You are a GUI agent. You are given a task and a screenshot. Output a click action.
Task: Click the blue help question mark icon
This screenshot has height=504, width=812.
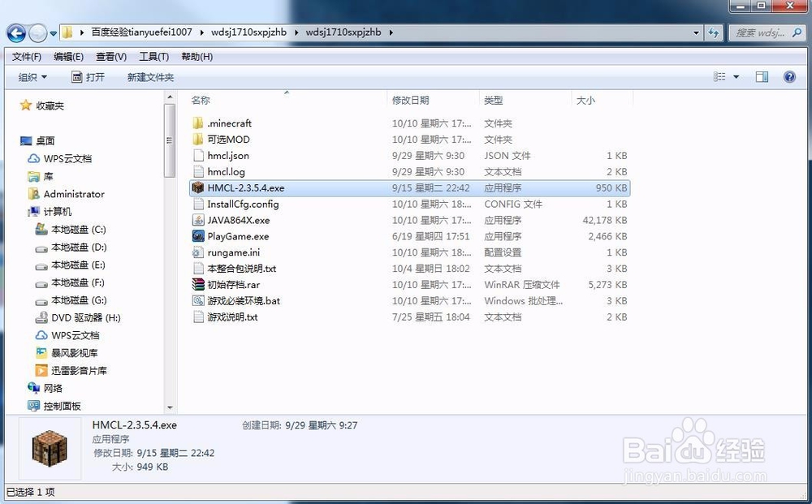click(790, 77)
